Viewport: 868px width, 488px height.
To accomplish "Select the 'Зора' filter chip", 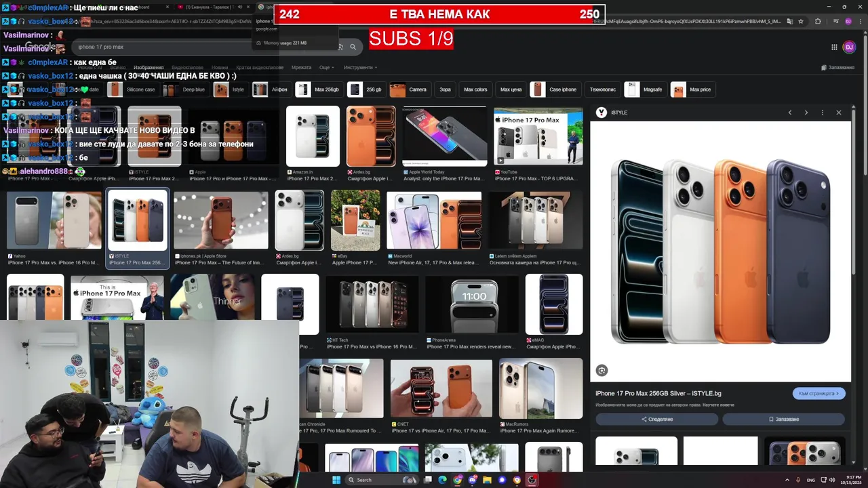I will coord(445,89).
